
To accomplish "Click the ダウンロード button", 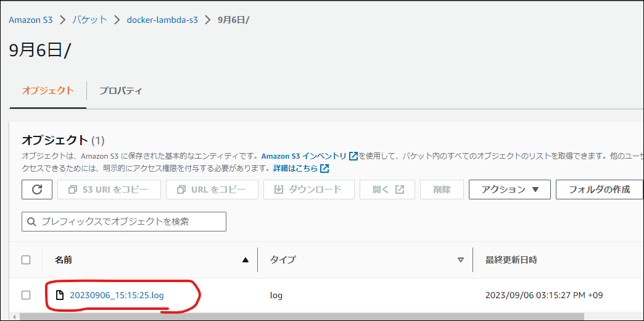I will point(309,190).
